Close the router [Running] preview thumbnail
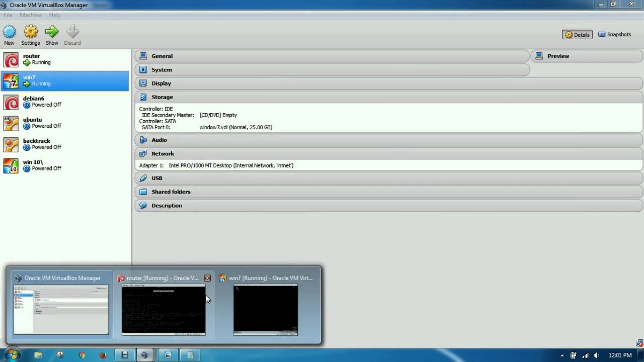The height and width of the screenshot is (362, 644). (207, 278)
